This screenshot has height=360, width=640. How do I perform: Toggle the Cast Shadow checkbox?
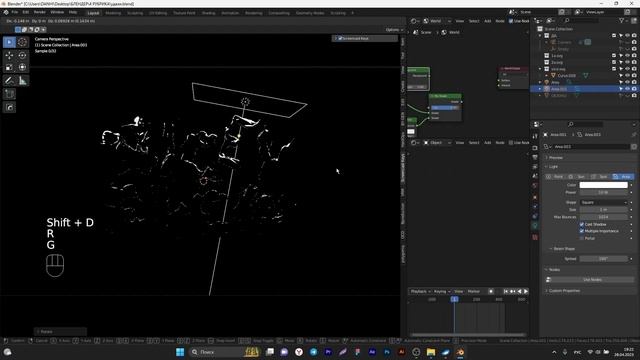tap(582, 224)
